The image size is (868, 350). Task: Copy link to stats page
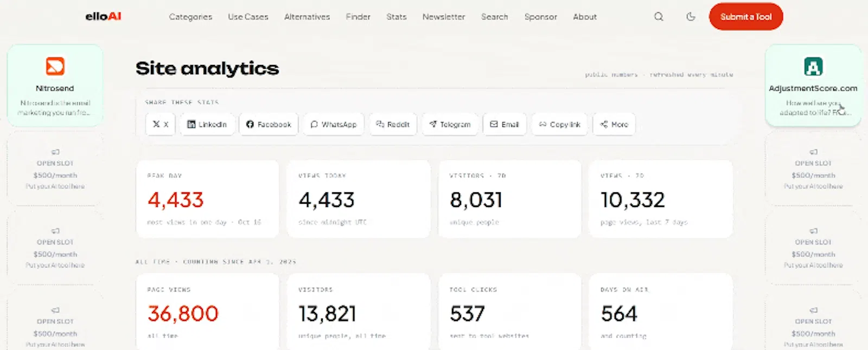pyautogui.click(x=559, y=125)
